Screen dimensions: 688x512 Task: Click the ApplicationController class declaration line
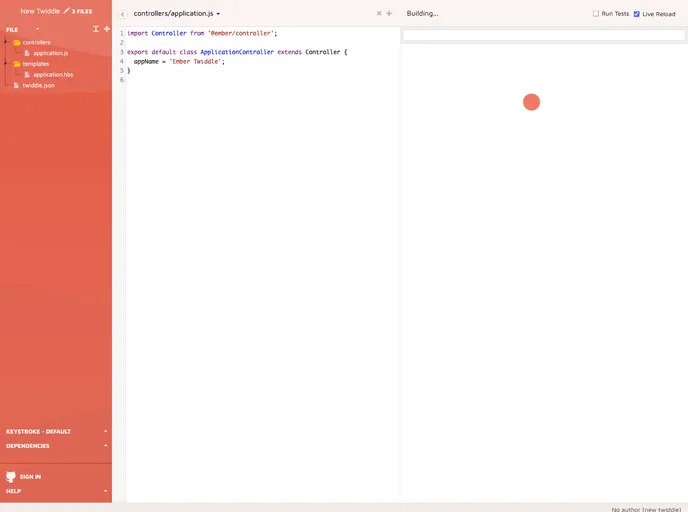(x=237, y=52)
